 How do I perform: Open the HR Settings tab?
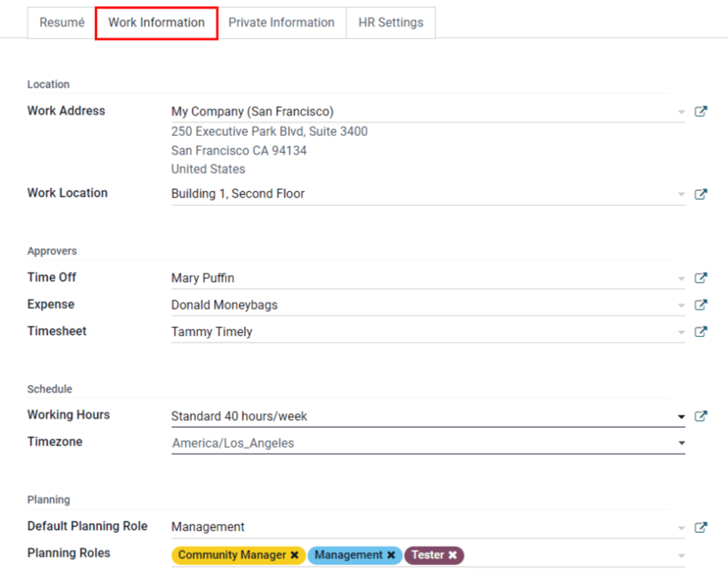click(391, 23)
